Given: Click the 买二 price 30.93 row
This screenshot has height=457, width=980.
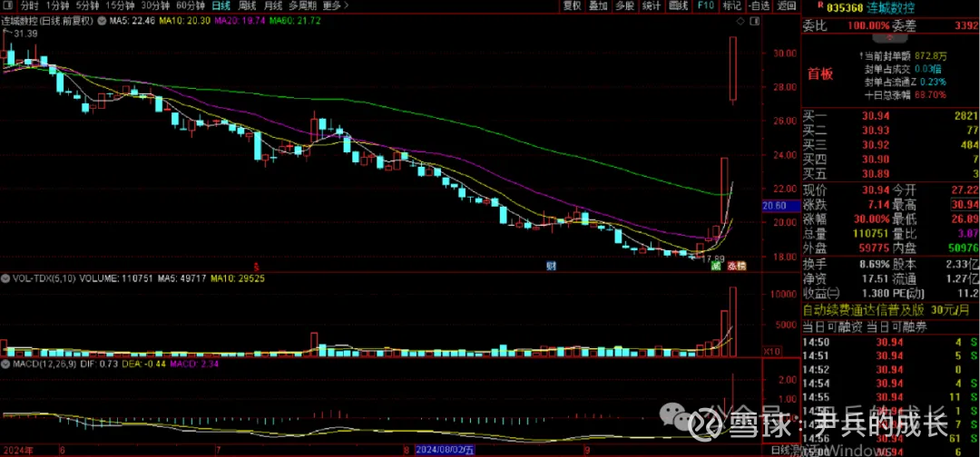Looking at the screenshot, I should [x=891, y=130].
